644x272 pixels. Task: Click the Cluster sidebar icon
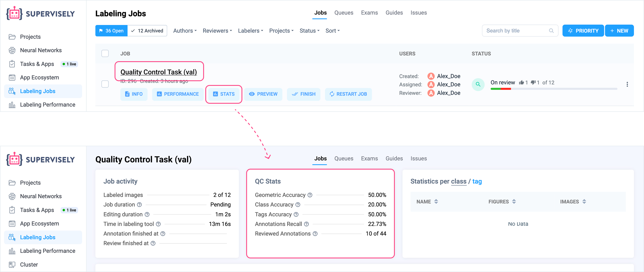click(12, 265)
